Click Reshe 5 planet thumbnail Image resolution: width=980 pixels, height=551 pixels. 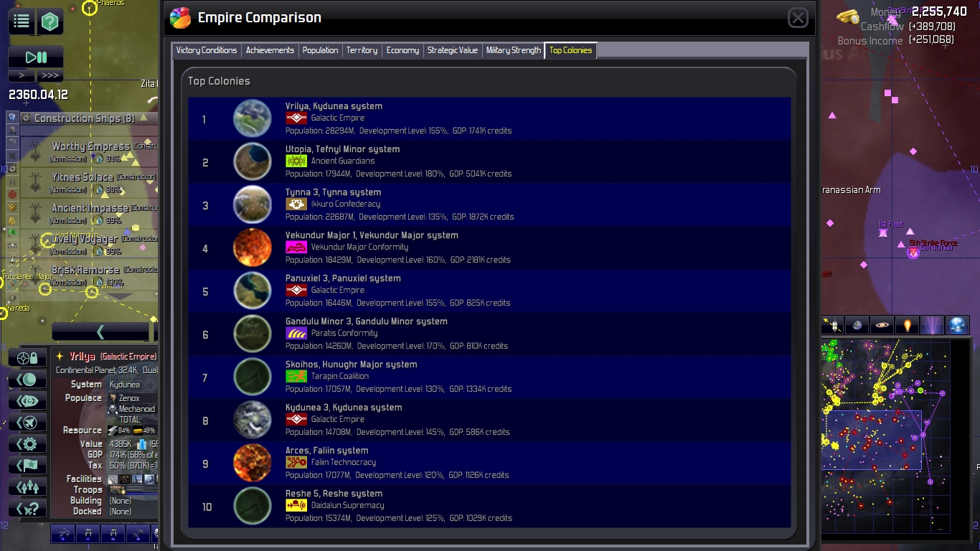253,506
